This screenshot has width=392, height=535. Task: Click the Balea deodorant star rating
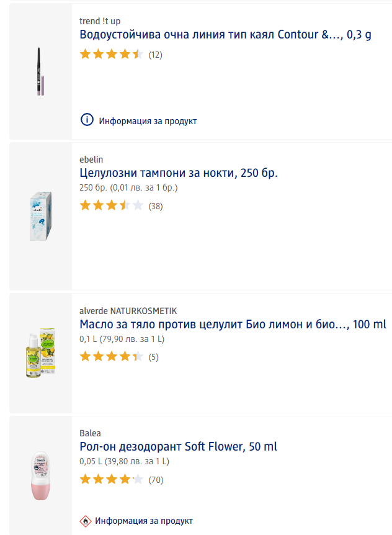(x=112, y=479)
